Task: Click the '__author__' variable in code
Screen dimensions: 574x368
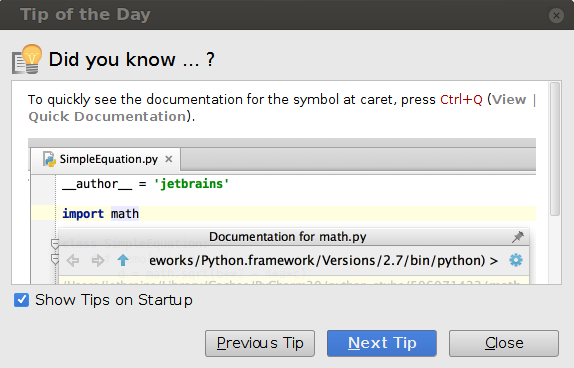Action: (97, 184)
